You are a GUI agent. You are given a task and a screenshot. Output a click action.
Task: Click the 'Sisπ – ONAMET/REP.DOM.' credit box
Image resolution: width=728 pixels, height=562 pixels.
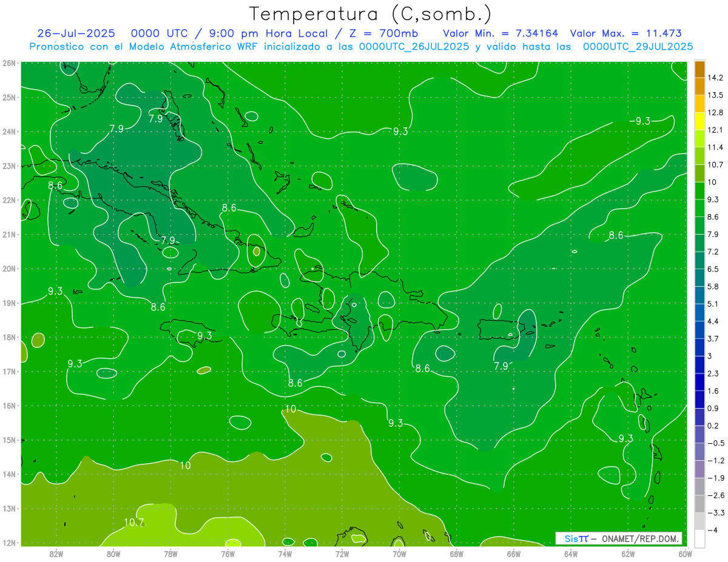coord(618,538)
